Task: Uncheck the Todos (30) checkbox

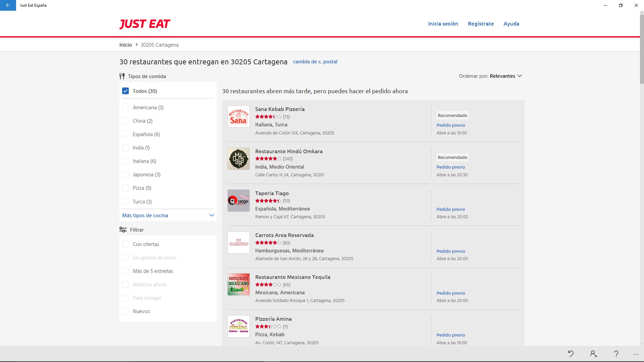Action: [x=125, y=91]
